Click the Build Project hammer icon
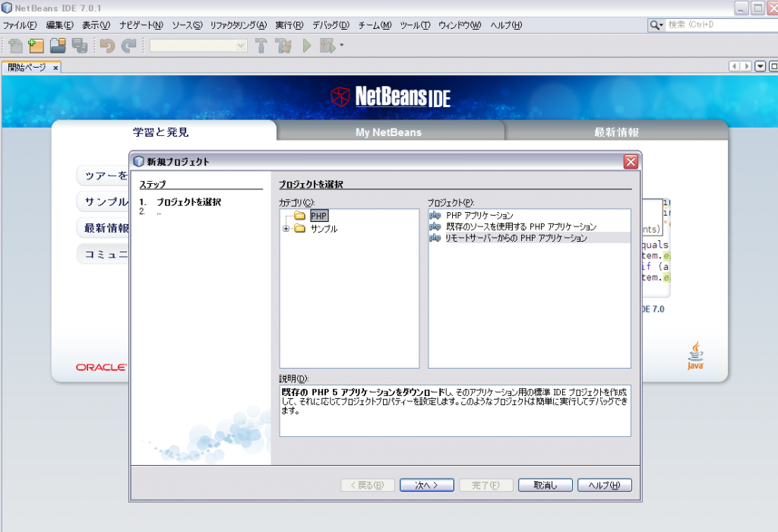The width and height of the screenshot is (778, 532). tap(261, 46)
